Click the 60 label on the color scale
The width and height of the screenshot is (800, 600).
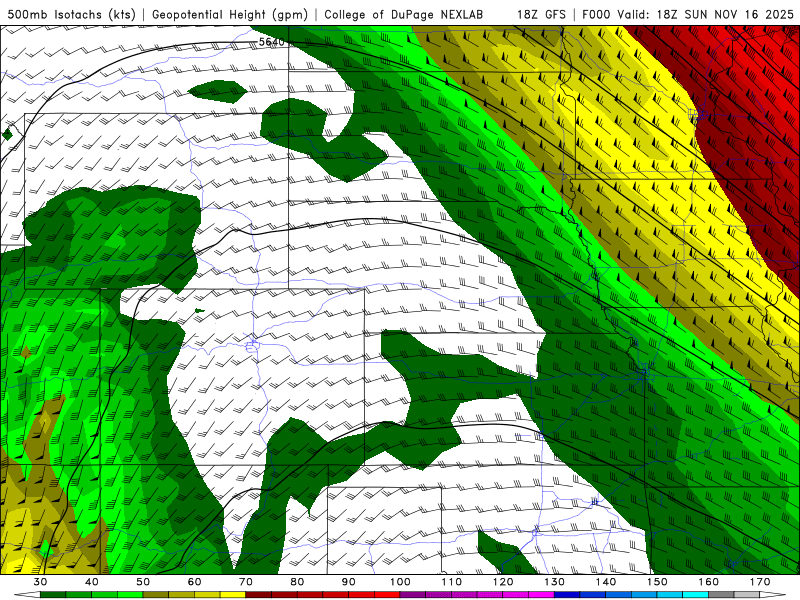tap(194, 582)
